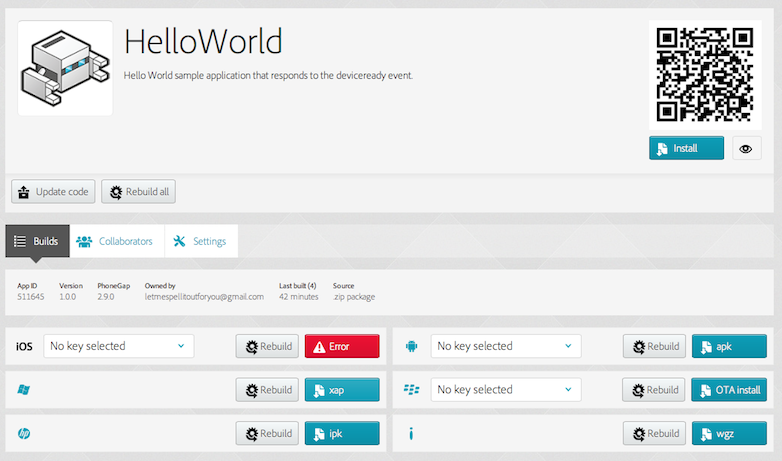Click the BlackBerry platform icon
Screen dimensions: 782x461
411,390
